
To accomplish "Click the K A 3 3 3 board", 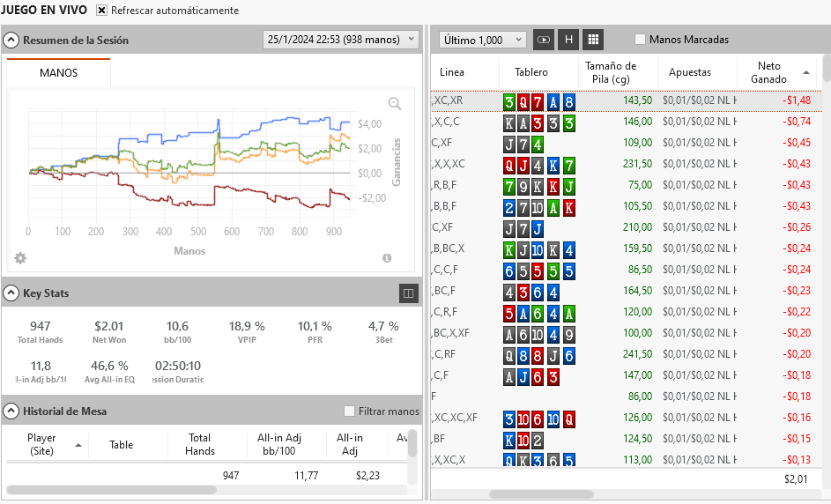I will [x=539, y=123].
